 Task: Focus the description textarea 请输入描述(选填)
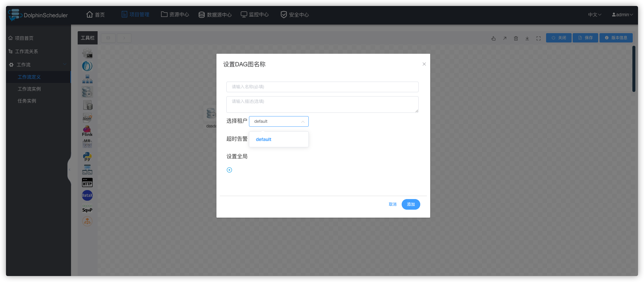[322, 105]
